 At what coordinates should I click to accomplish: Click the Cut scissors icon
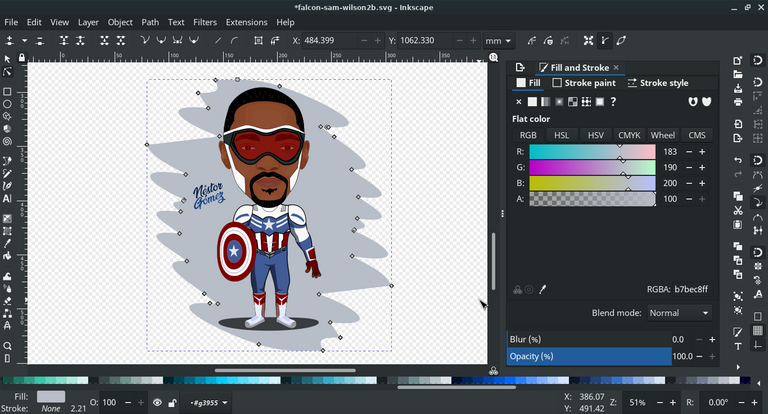coord(738,211)
